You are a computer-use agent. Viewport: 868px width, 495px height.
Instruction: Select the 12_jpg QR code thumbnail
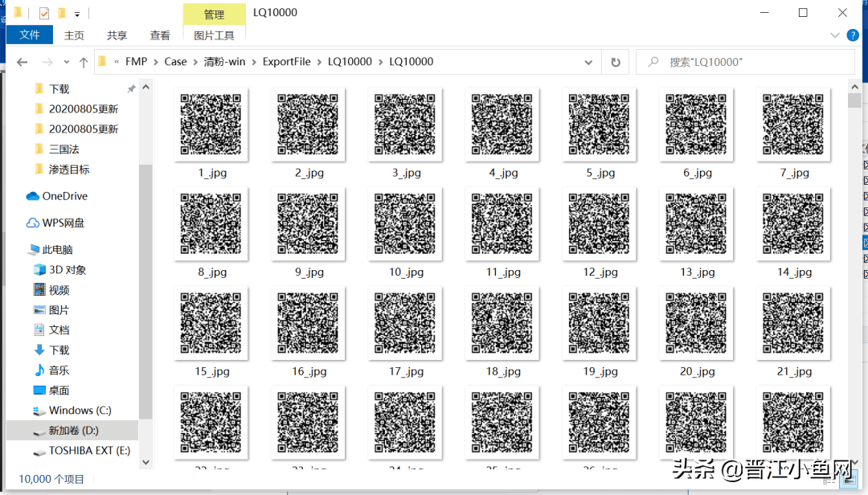(x=600, y=223)
